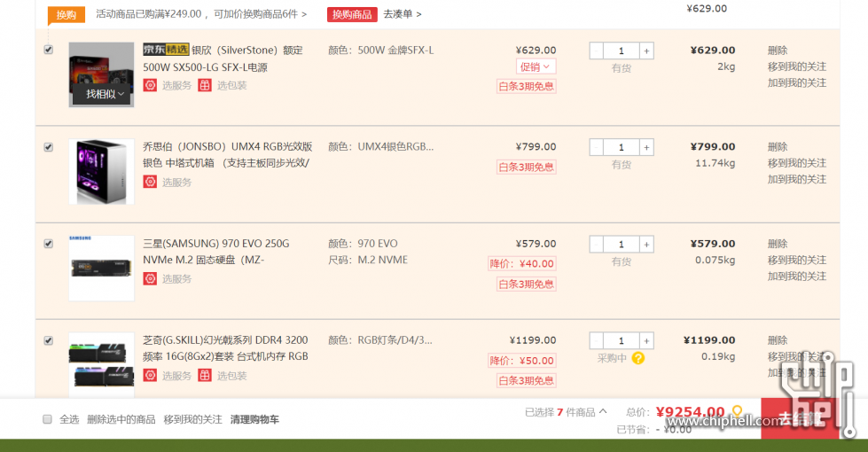Click 清理购物车 in bottom bar
Viewport: 868px width, 452px height.
pos(254,419)
